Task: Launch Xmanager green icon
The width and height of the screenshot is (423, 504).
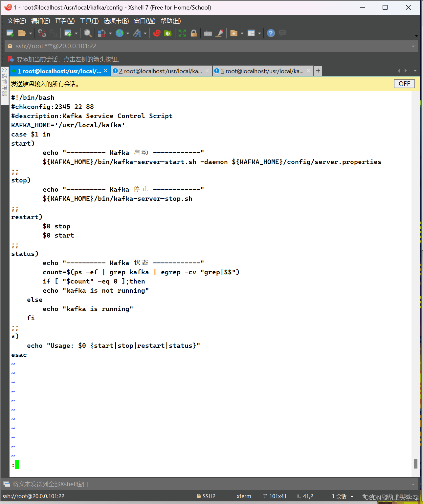Action: point(168,33)
